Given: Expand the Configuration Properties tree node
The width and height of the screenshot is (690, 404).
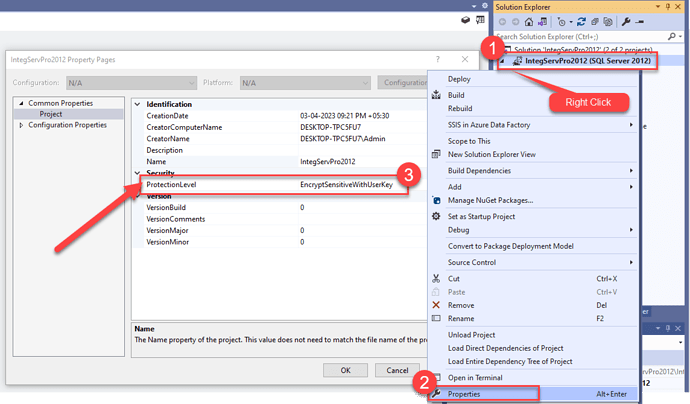Looking at the screenshot, I should [21, 125].
